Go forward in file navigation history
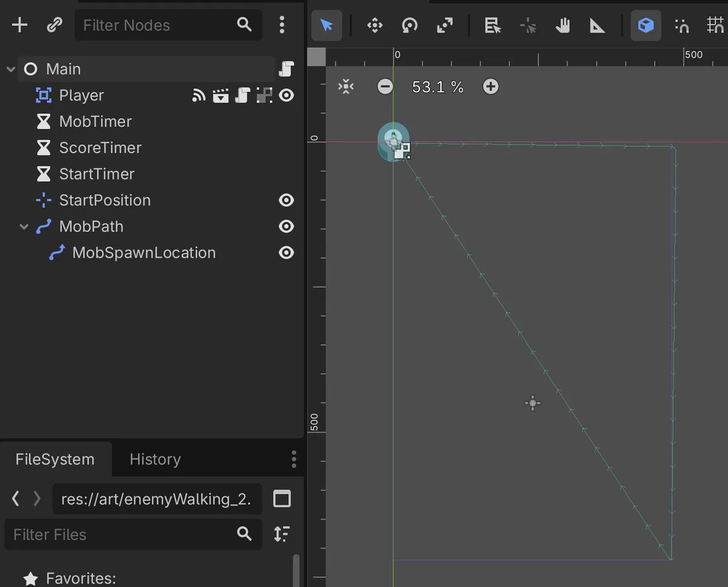The image size is (728, 587). point(37,499)
